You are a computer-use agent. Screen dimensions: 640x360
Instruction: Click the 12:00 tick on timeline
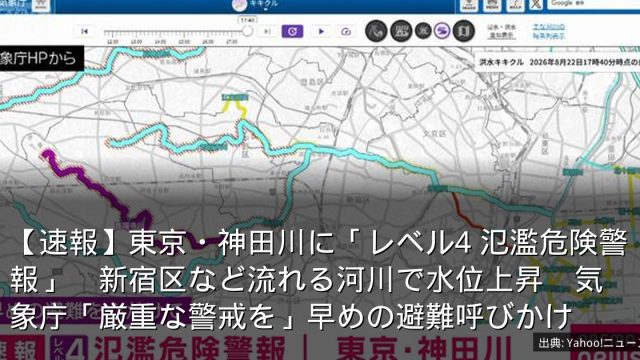pos(112,41)
